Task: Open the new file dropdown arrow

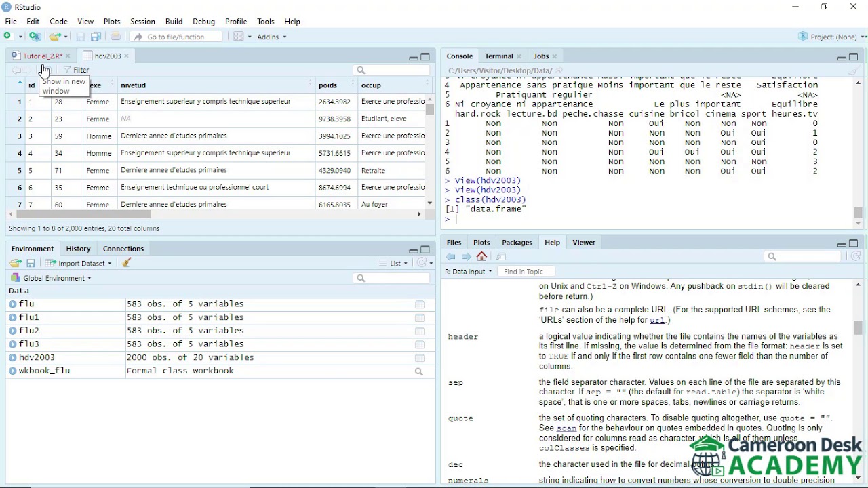Action: (x=20, y=37)
